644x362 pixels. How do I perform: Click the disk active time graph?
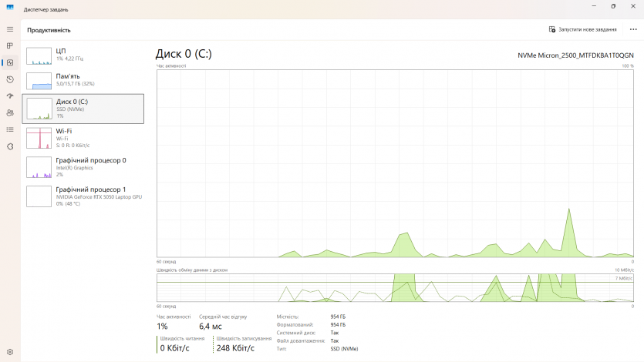(395, 162)
